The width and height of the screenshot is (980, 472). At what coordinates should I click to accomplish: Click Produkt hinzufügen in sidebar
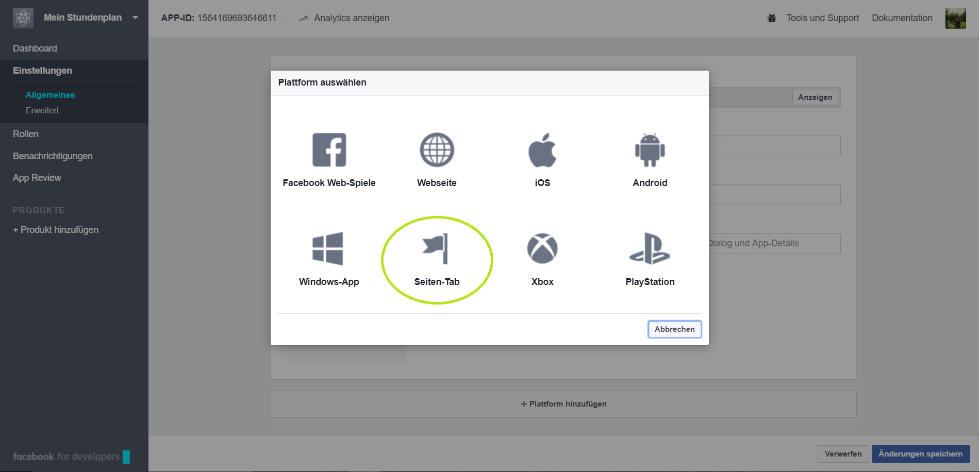(x=56, y=230)
